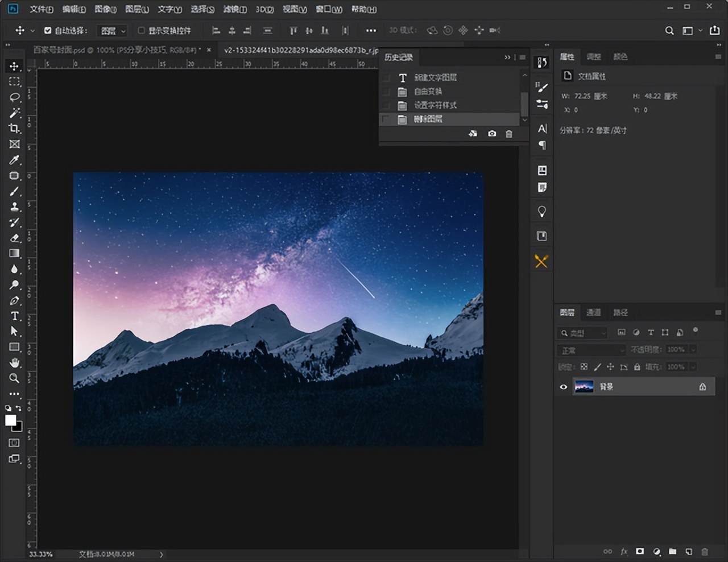This screenshot has height=562, width=728.
Task: Create new snapshot in History panel
Action: (492, 134)
